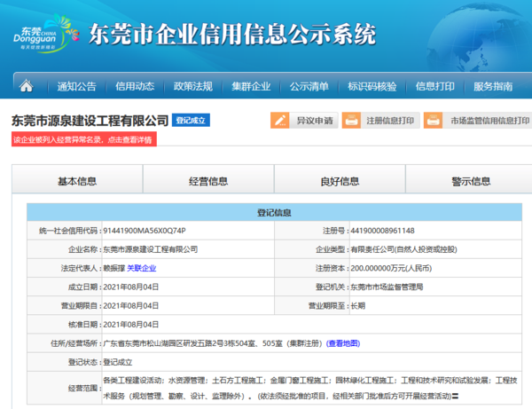Viewport: 532px width, 409px height.
Task: Click the pencil icon for 异议申请
Action: (x=280, y=121)
